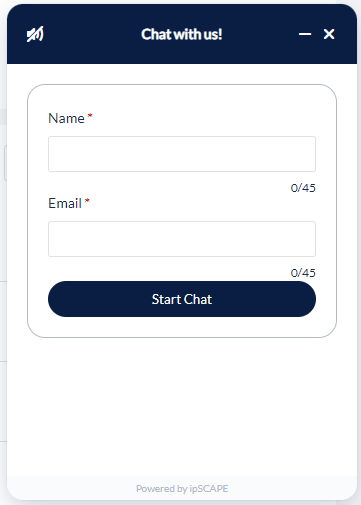Select the 'Chat with us!' header title

click(182, 34)
